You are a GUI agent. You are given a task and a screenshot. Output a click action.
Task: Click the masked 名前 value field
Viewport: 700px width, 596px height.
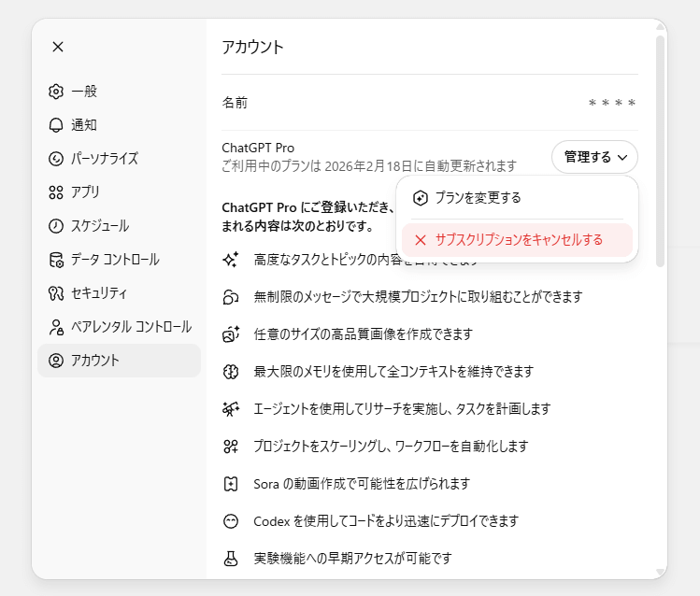point(611,103)
